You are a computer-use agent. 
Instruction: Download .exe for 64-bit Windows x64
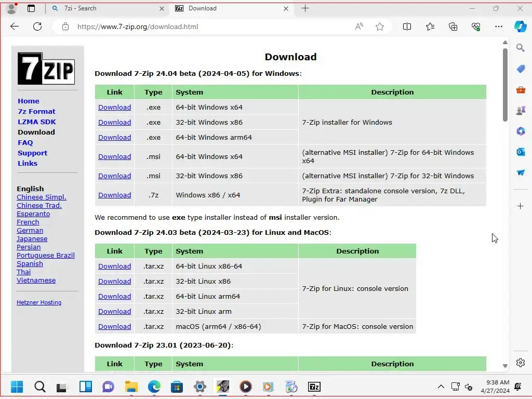(114, 107)
